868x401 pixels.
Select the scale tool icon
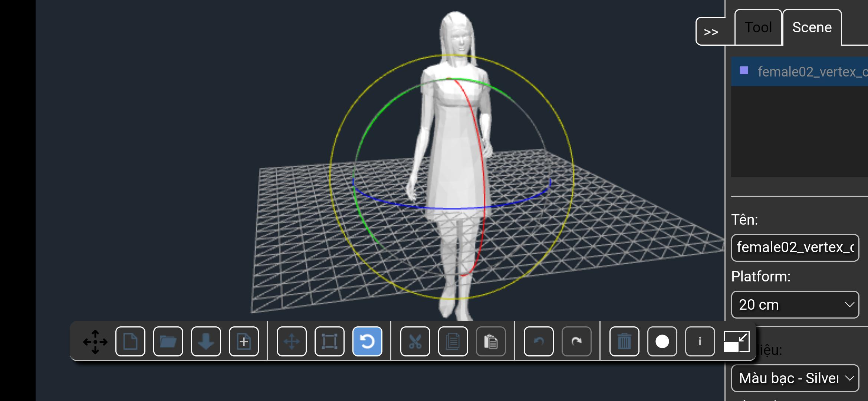[329, 341]
